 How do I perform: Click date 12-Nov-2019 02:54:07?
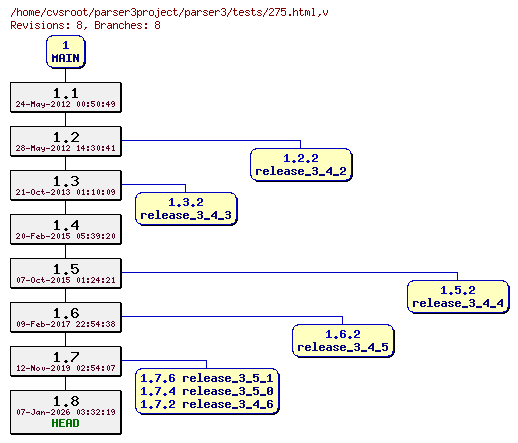(66, 368)
